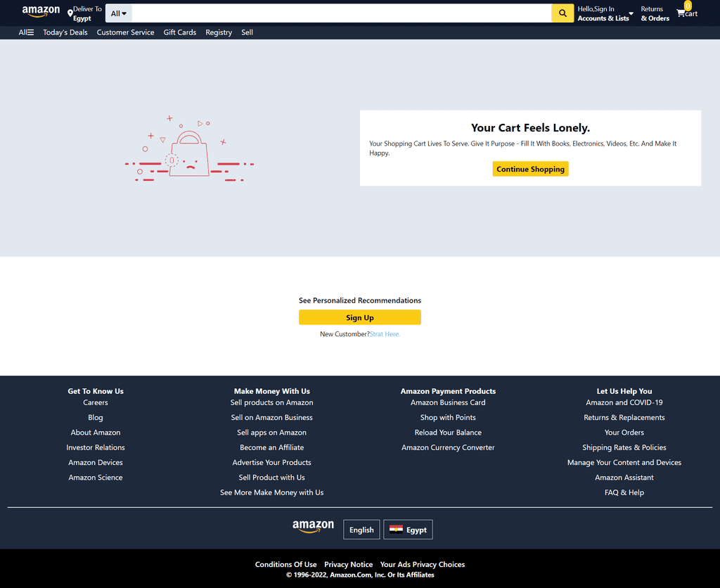
Task: Open Today's Deals
Action: click(x=65, y=32)
